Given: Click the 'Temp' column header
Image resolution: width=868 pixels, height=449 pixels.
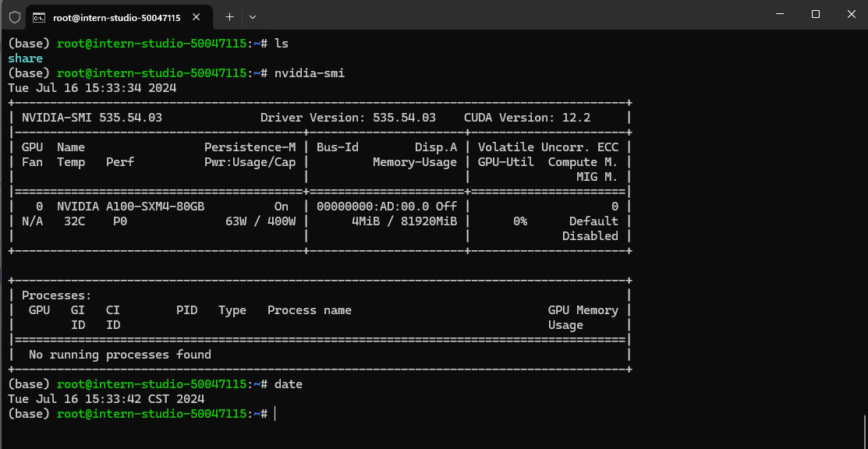Looking at the screenshot, I should tap(71, 162).
